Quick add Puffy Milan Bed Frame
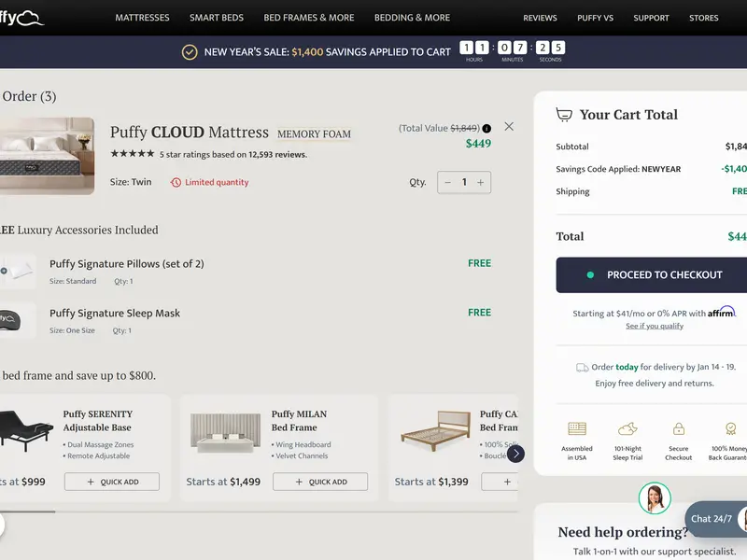The width and height of the screenshot is (747, 560). (320, 482)
